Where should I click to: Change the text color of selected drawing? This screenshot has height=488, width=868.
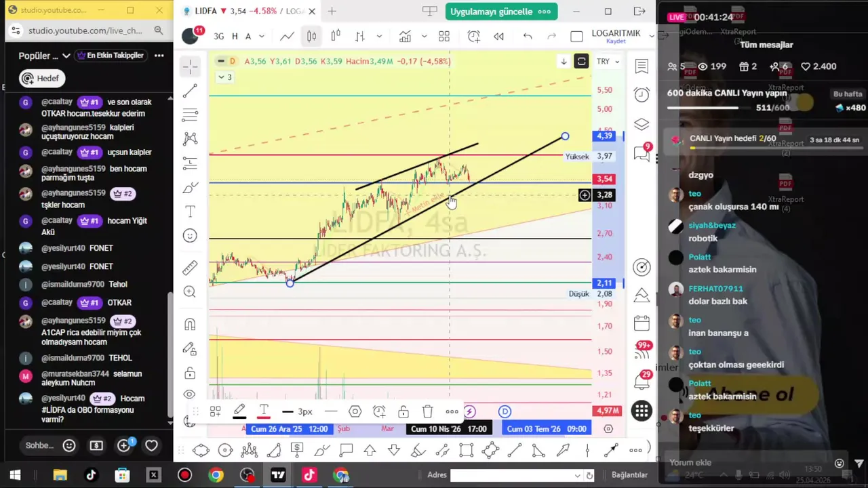click(264, 411)
